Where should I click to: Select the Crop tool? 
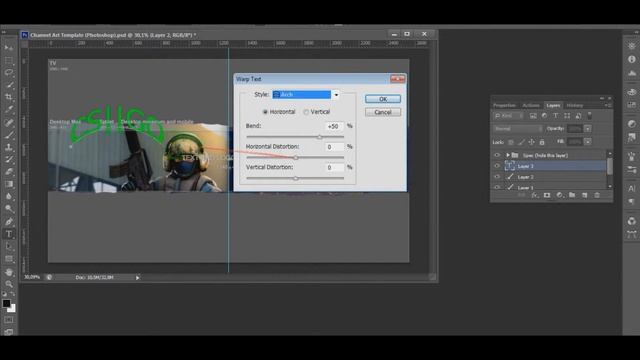pos(9,97)
